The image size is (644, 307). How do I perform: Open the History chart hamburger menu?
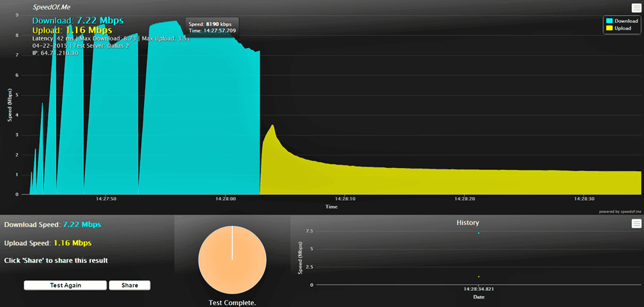pyautogui.click(x=636, y=223)
